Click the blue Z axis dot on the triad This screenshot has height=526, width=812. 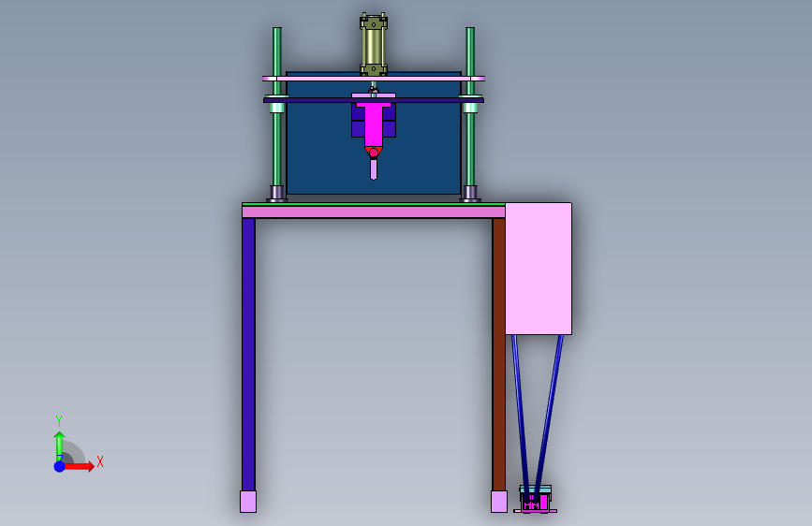pos(60,466)
